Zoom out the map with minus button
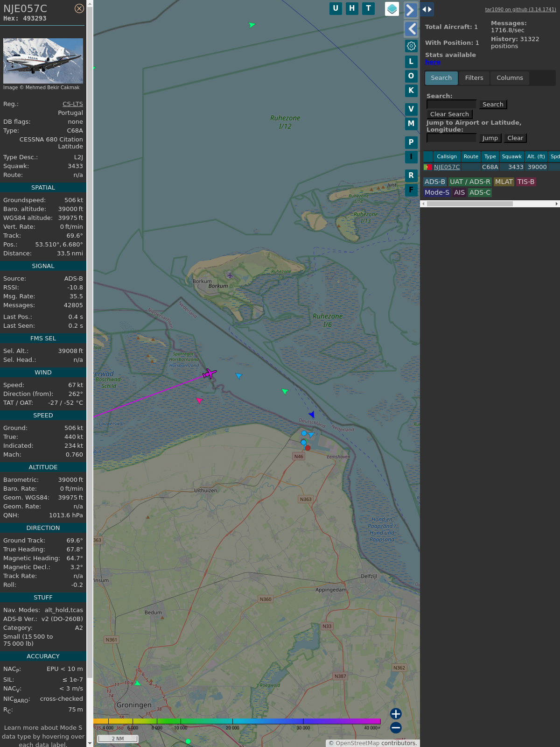Screen dimensions: 560x747 click(x=396, y=727)
